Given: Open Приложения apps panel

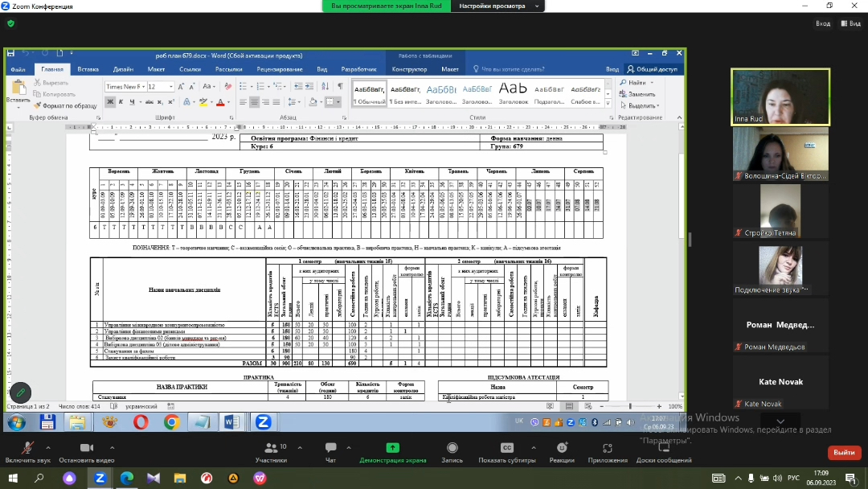Looking at the screenshot, I should pyautogui.click(x=608, y=451).
